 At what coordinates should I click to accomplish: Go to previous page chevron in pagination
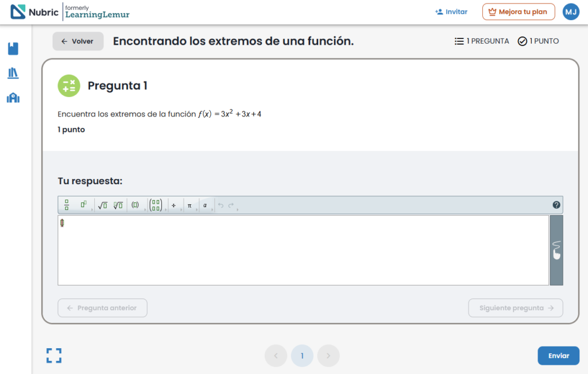(276, 356)
